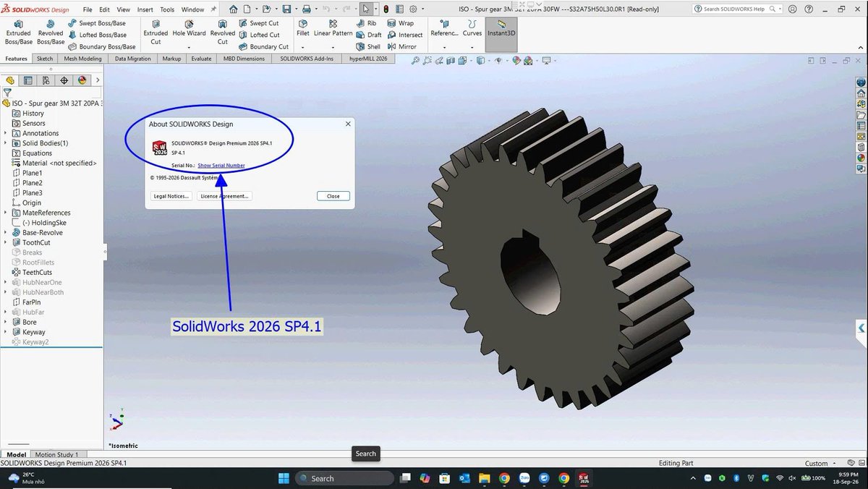Select the Lofted Cut tool
Image resolution: width=868 pixels, height=489 pixels.
point(258,35)
